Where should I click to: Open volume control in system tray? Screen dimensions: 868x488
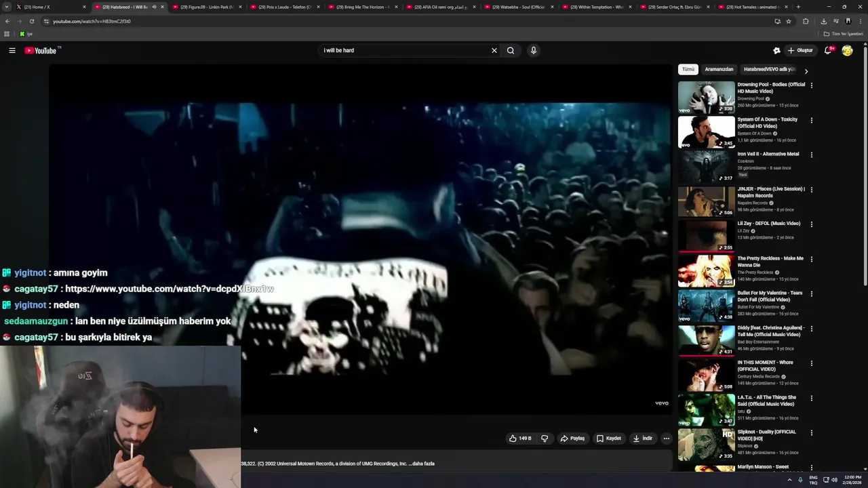(834, 480)
